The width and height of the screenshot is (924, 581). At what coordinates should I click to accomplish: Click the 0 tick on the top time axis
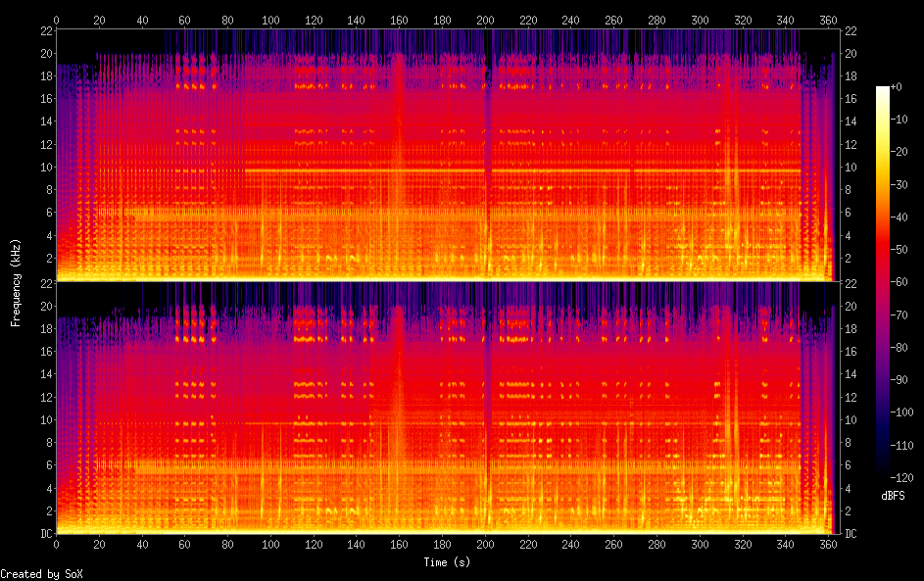pyautogui.click(x=56, y=20)
